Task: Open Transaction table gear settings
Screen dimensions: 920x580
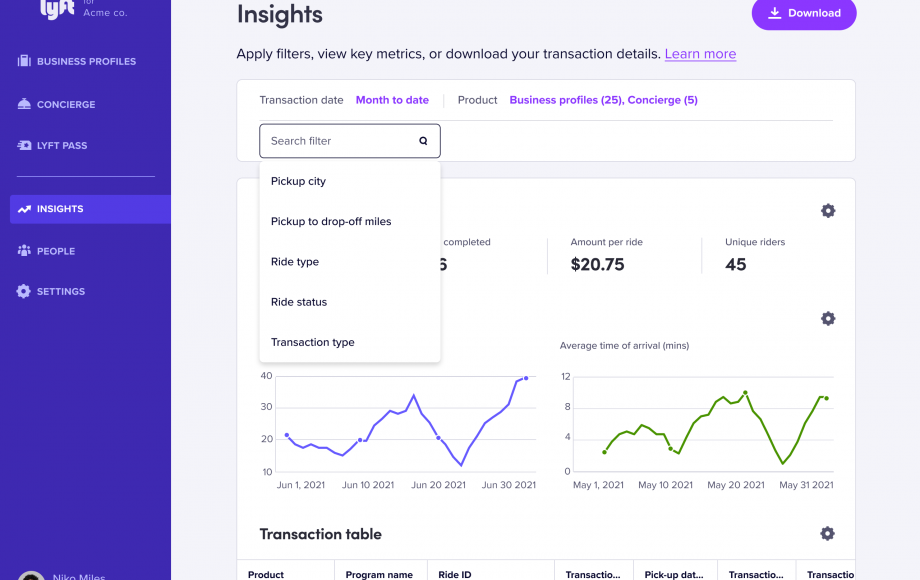Action: click(827, 534)
